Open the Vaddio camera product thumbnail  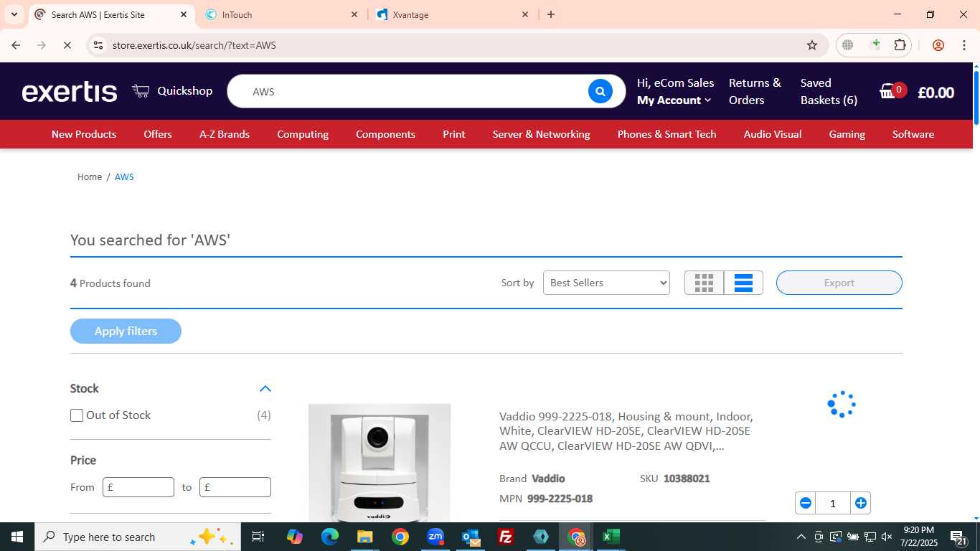pyautogui.click(x=380, y=463)
